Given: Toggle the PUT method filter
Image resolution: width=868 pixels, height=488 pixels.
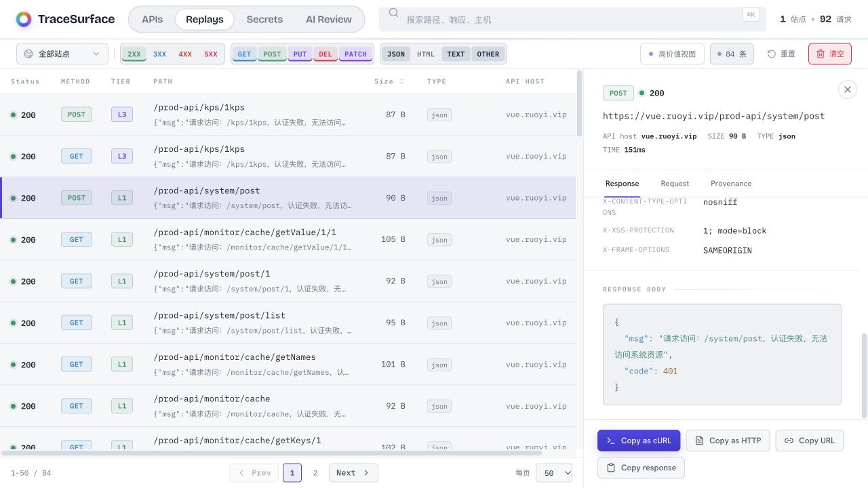Looking at the screenshot, I should [x=300, y=54].
